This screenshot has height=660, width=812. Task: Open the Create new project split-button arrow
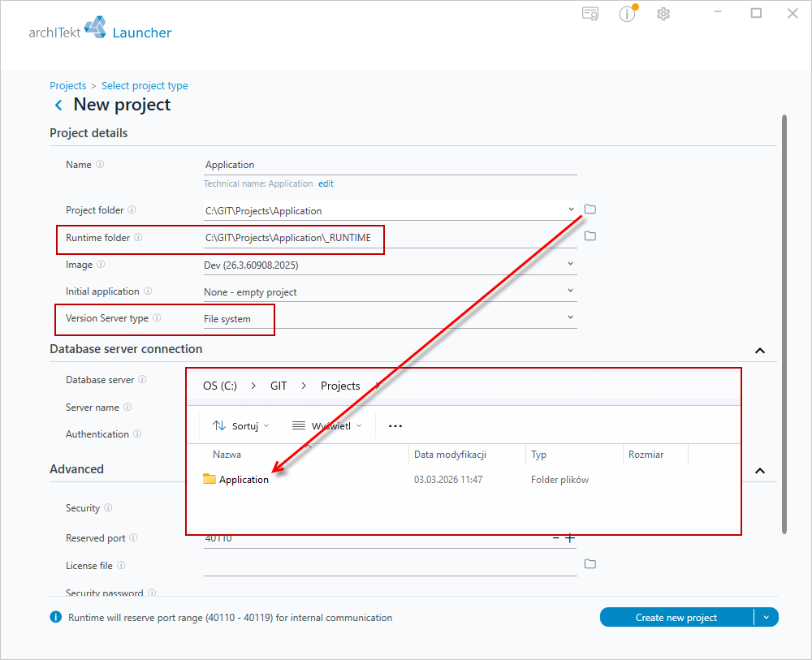767,617
